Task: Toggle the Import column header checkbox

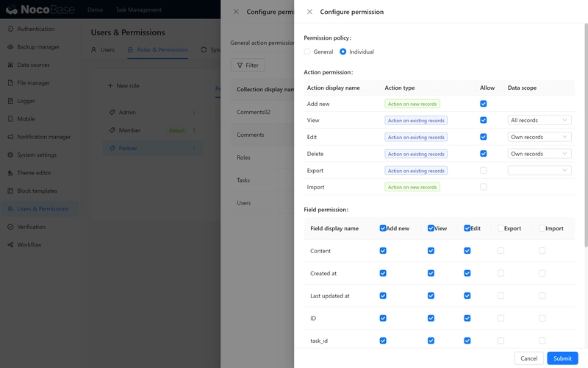Action: [542, 228]
